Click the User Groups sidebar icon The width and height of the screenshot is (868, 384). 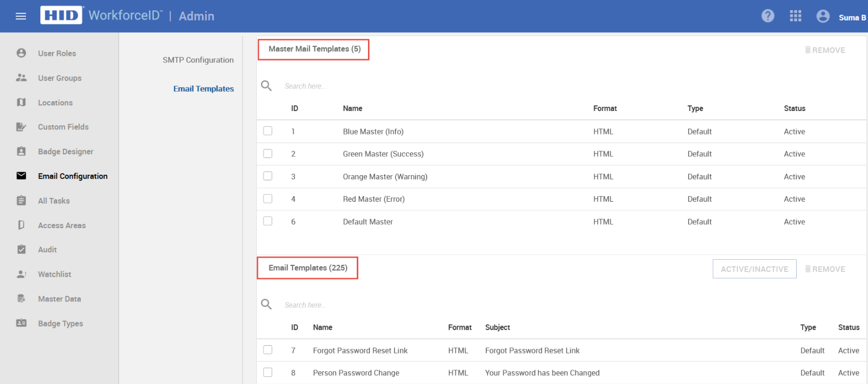(x=21, y=78)
